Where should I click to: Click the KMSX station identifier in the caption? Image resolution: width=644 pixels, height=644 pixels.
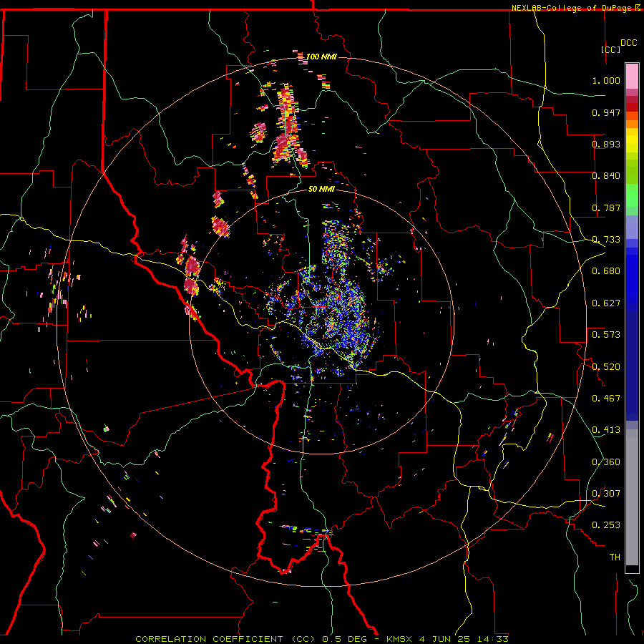(x=400, y=639)
